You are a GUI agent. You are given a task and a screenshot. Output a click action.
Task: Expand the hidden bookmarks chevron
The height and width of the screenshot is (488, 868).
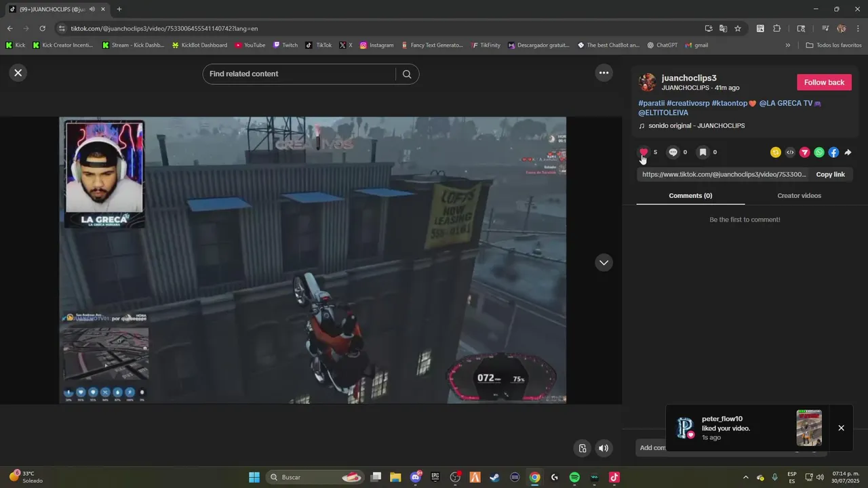click(788, 45)
